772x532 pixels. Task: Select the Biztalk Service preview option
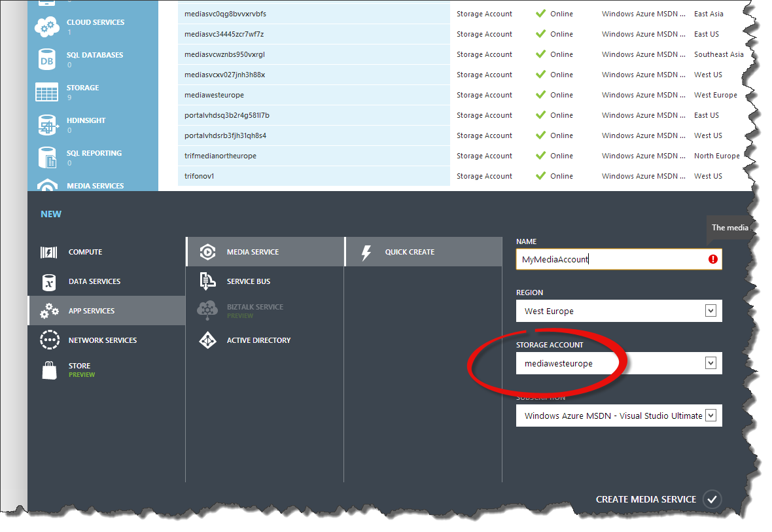[x=255, y=310]
